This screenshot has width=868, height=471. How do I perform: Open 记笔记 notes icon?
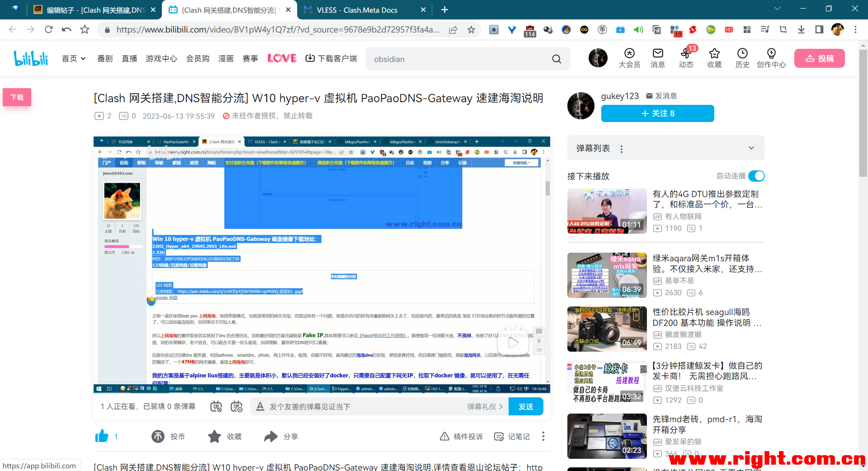pos(499,436)
